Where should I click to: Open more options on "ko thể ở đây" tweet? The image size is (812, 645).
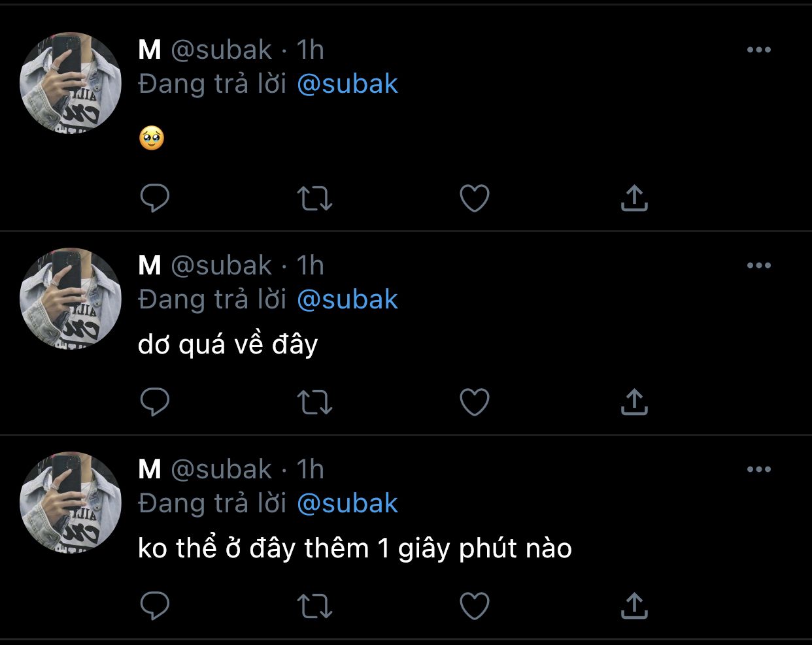(x=758, y=470)
